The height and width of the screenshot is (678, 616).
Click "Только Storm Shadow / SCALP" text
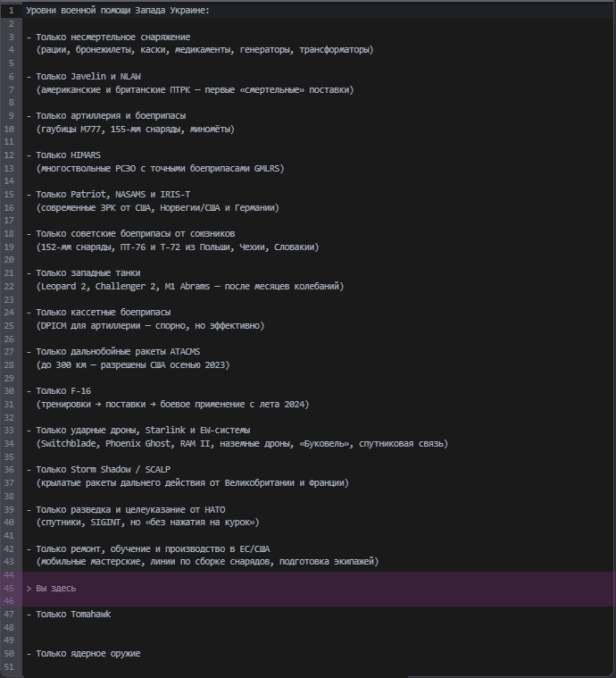click(x=103, y=469)
